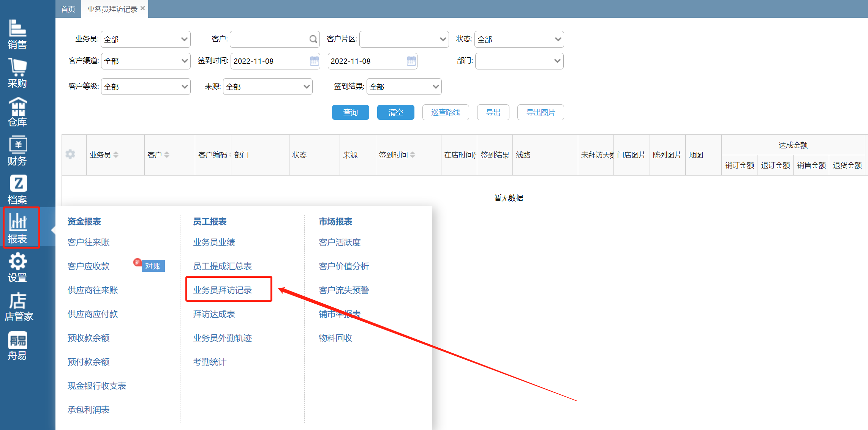Click the 签到结果 column header

point(495,155)
